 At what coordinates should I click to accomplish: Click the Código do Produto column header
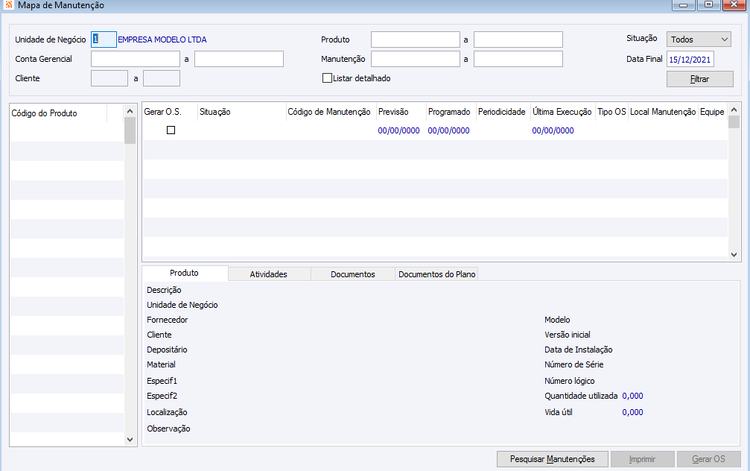click(x=58, y=113)
